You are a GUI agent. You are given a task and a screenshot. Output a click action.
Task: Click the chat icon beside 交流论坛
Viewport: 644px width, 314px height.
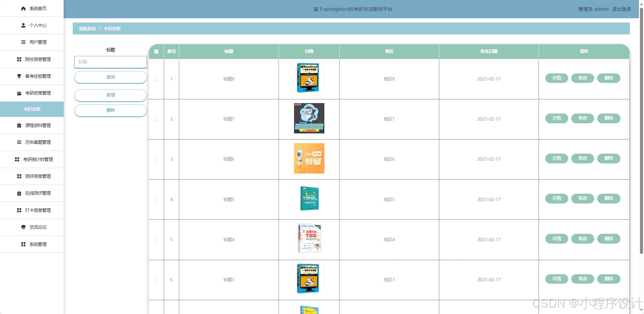pos(23,227)
